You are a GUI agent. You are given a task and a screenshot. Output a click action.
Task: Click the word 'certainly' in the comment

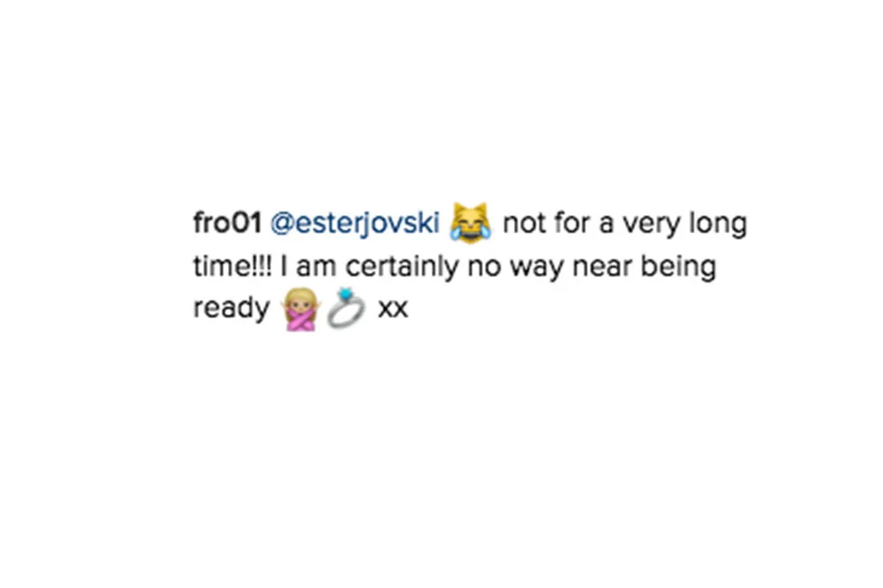tap(402, 267)
